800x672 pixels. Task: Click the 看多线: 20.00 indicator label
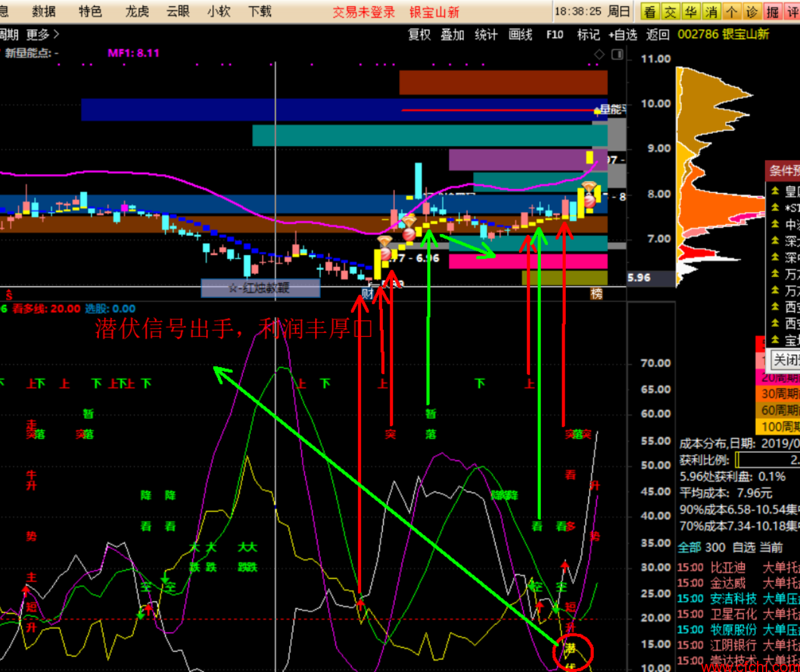coord(46,309)
